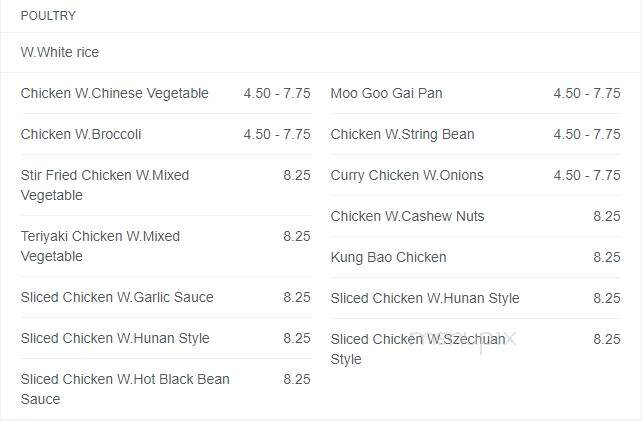
Task: Choose Chicken W.Broccoli from the list
Action: pos(81,134)
